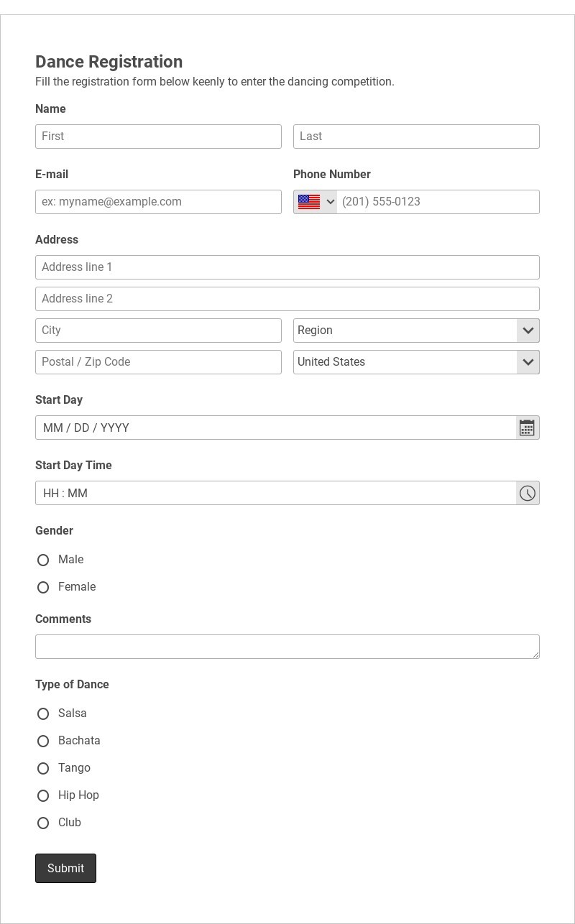This screenshot has height=924, width=575.
Task: Open the Start Day Time clock icon
Action: 528,493
